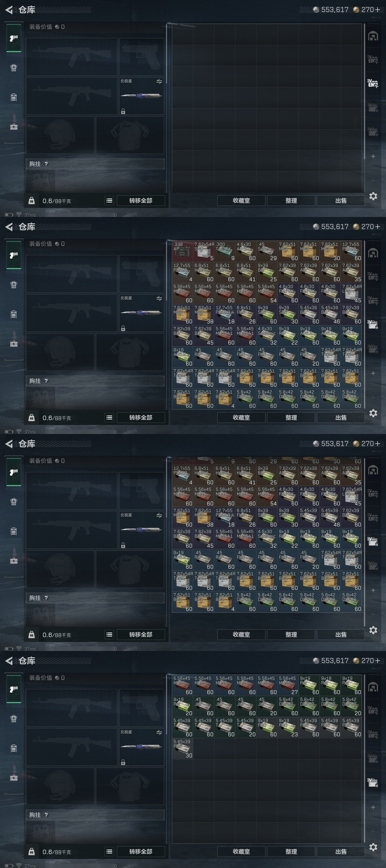Select the .338 AP ammo box

tap(182, 251)
